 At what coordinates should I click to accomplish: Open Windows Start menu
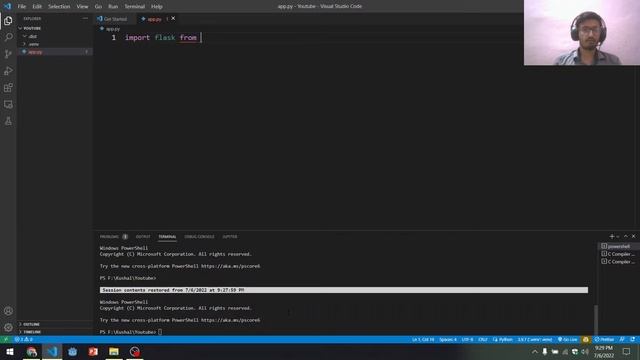click(x=10, y=351)
